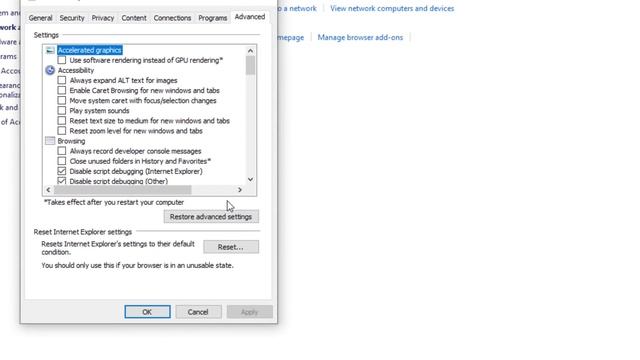The image size is (640, 360).
Task: Click the Accelerated graphics category icon
Action: coord(50,50)
